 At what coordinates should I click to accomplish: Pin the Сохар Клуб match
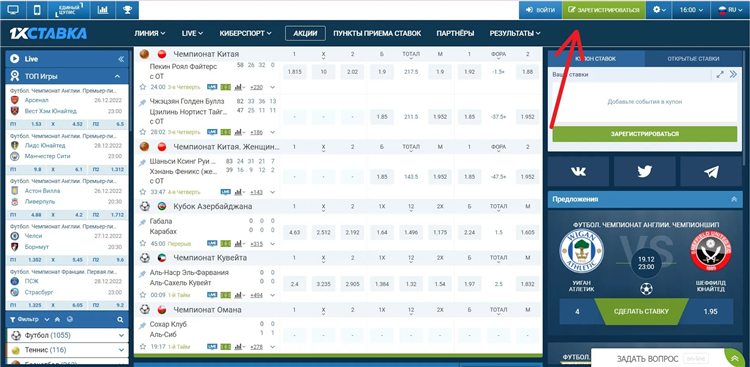click(x=142, y=325)
